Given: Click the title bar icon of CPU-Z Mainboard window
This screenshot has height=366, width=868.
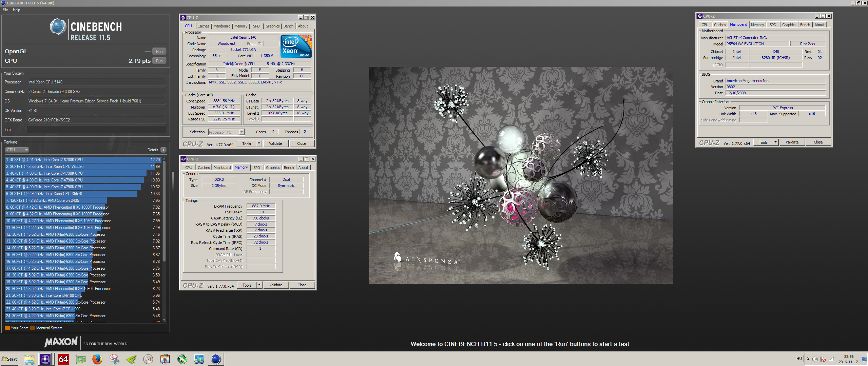Looking at the screenshot, I should tap(700, 16).
